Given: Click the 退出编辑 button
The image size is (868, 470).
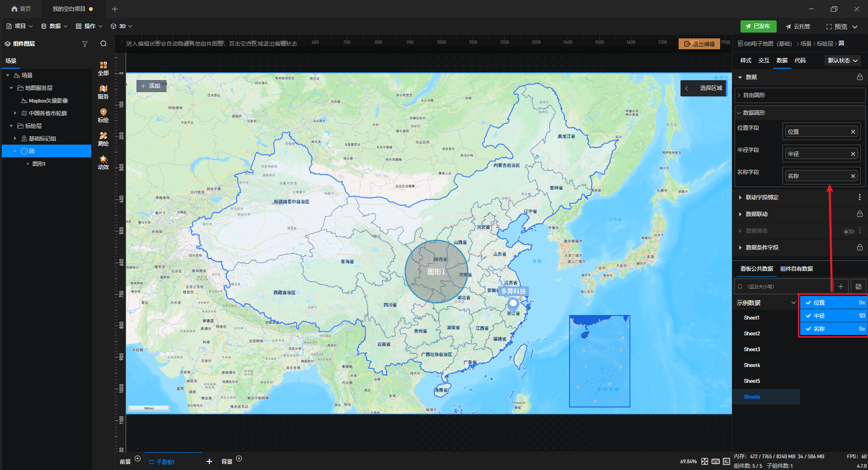Looking at the screenshot, I should click(699, 44).
